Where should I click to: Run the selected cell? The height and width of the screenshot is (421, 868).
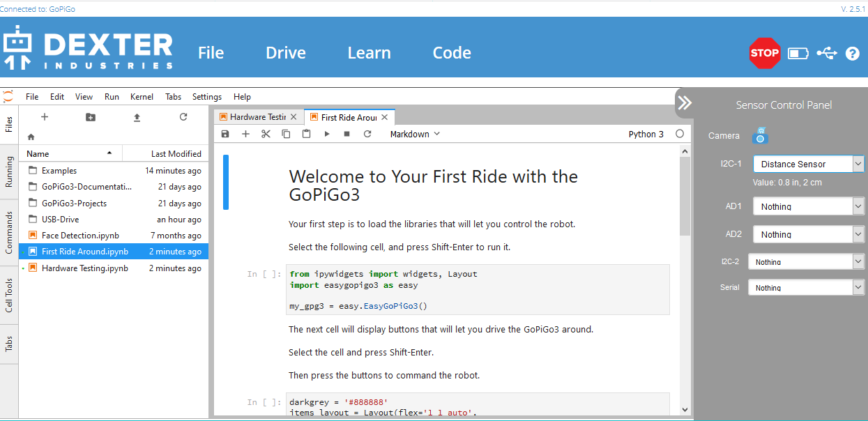click(327, 134)
